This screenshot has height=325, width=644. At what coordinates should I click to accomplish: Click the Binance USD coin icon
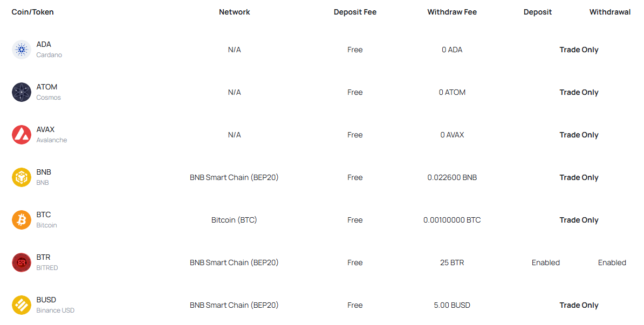[x=22, y=305]
